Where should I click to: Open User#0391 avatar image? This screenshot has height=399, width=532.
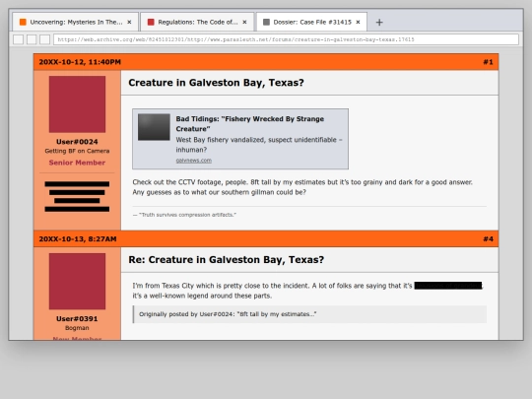[77, 281]
